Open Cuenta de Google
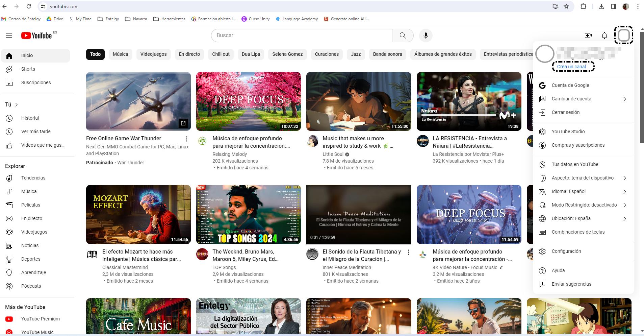The width and height of the screenshot is (644, 336). (583, 85)
